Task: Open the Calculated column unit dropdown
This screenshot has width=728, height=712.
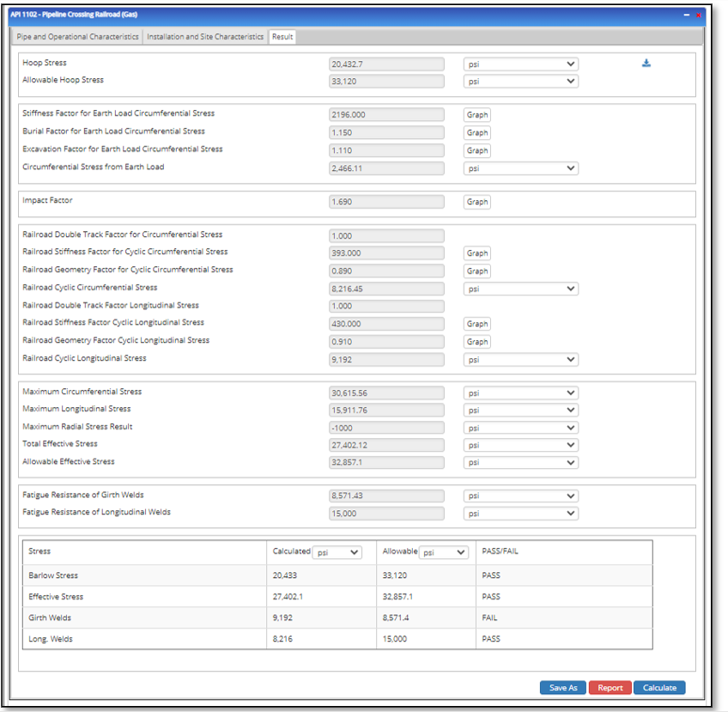Action: pos(337,552)
